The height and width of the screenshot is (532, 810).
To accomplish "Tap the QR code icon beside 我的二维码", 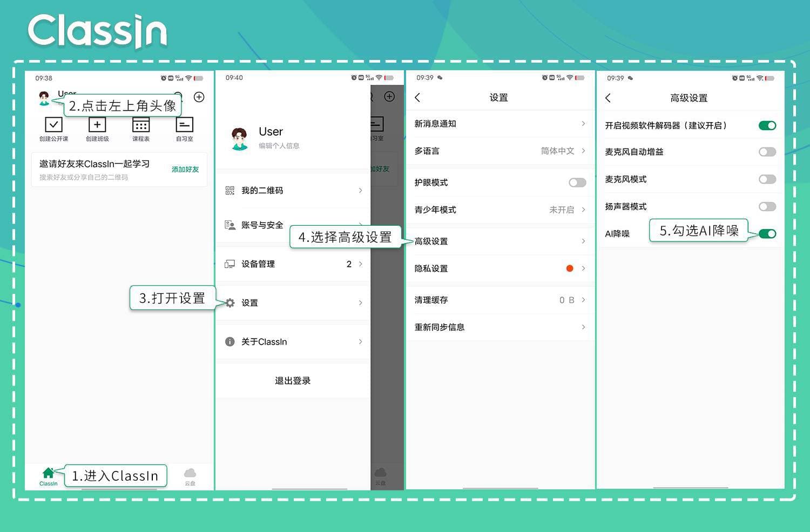I will pyautogui.click(x=230, y=190).
